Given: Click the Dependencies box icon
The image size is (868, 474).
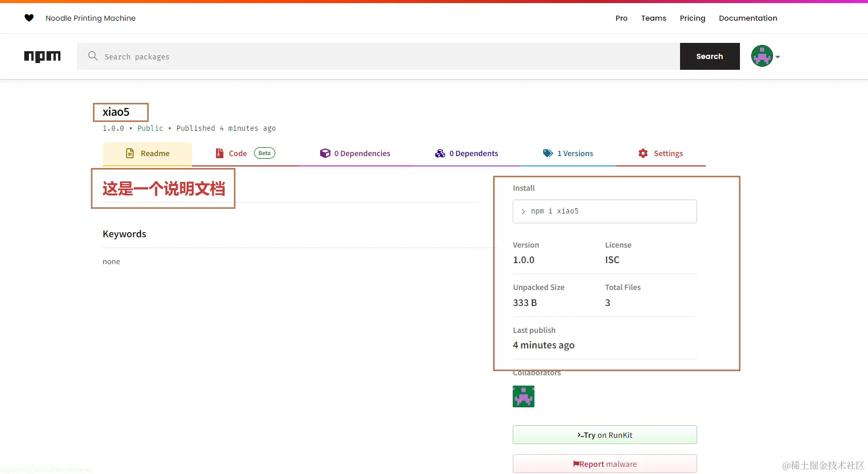Looking at the screenshot, I should pos(325,154).
